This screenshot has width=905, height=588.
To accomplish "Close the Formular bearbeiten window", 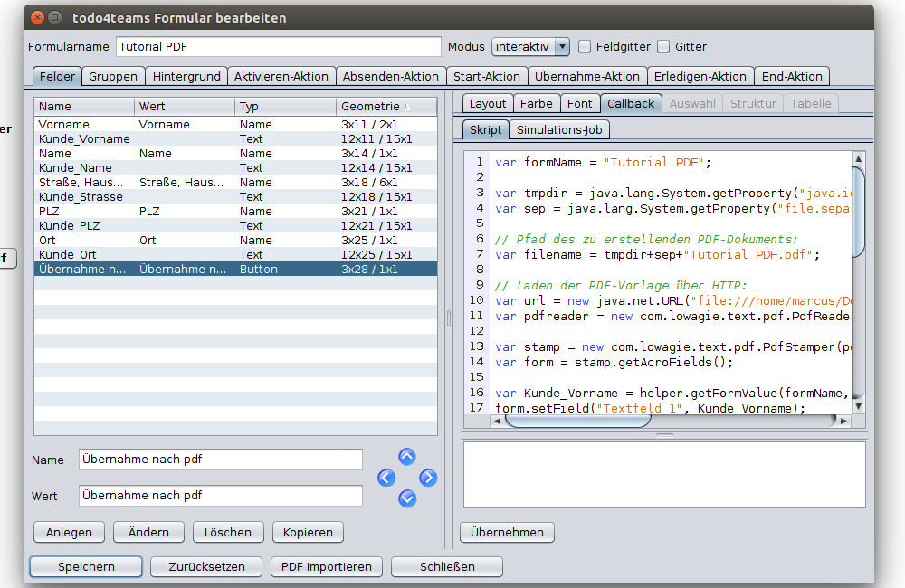I will pos(37,17).
